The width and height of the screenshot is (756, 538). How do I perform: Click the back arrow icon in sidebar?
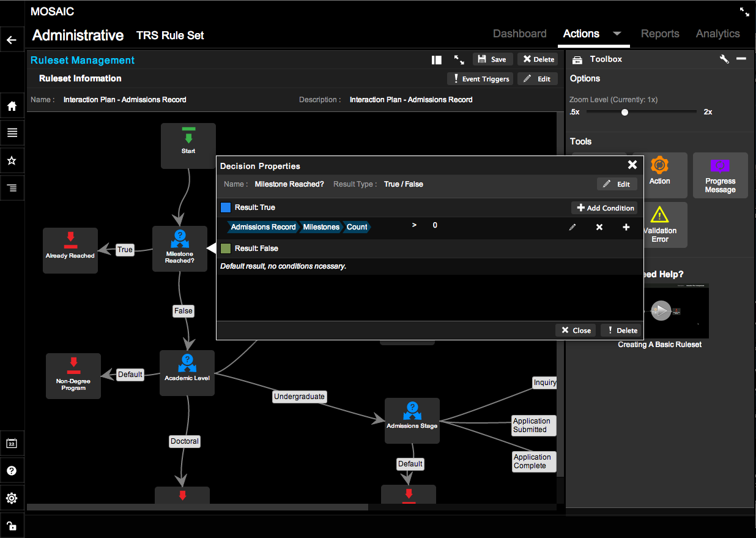(11, 40)
